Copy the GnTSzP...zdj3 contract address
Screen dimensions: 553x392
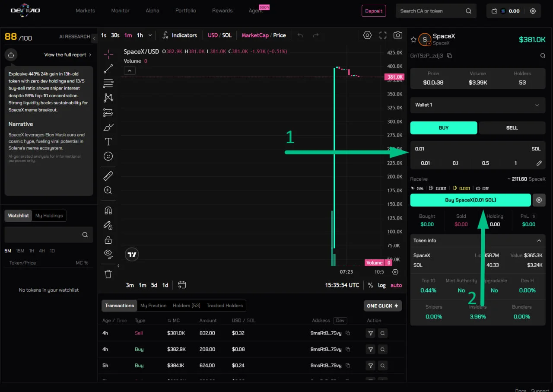pos(450,56)
